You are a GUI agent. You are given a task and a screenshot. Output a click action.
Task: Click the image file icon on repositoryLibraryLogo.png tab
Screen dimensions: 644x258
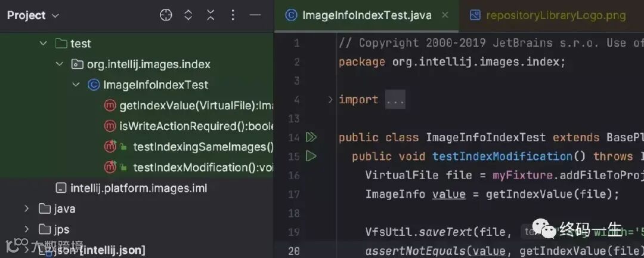tap(475, 16)
